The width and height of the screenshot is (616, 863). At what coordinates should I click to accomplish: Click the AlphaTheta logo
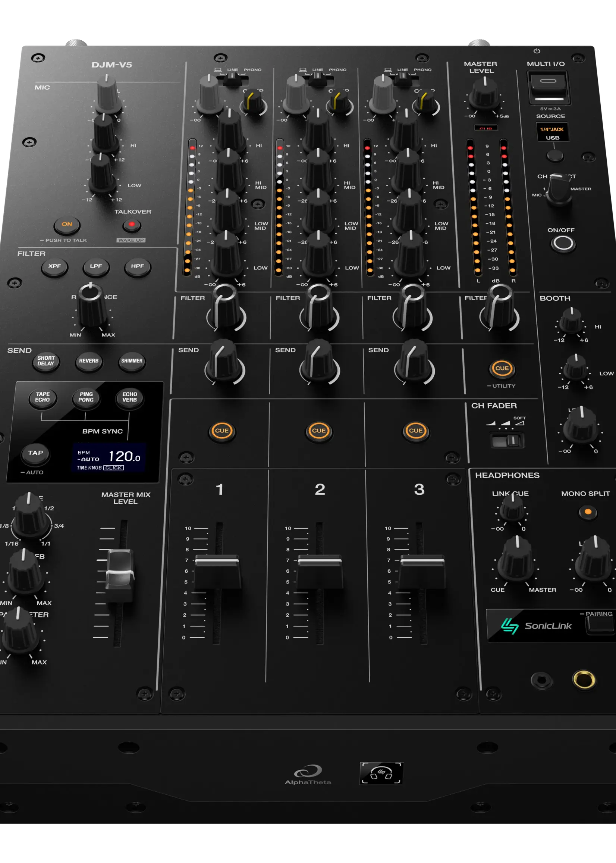click(x=308, y=775)
